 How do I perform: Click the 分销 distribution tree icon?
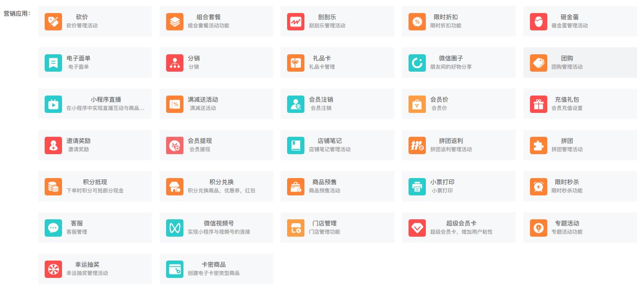pyautogui.click(x=175, y=63)
